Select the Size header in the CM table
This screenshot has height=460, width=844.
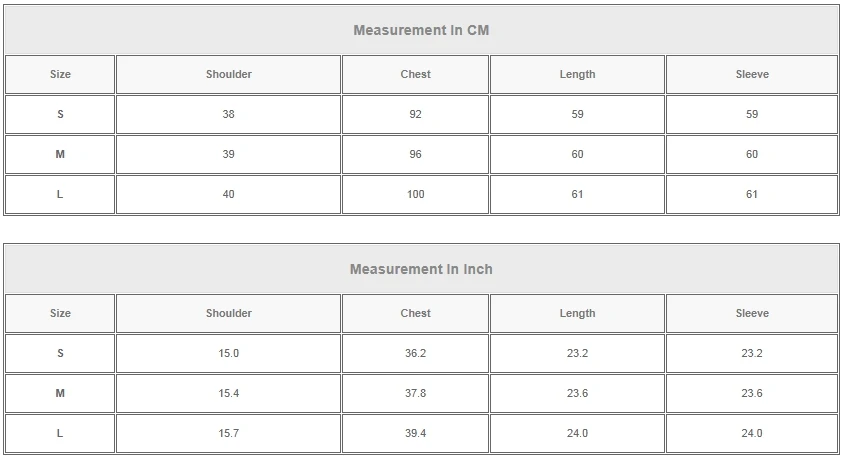pyautogui.click(x=60, y=74)
